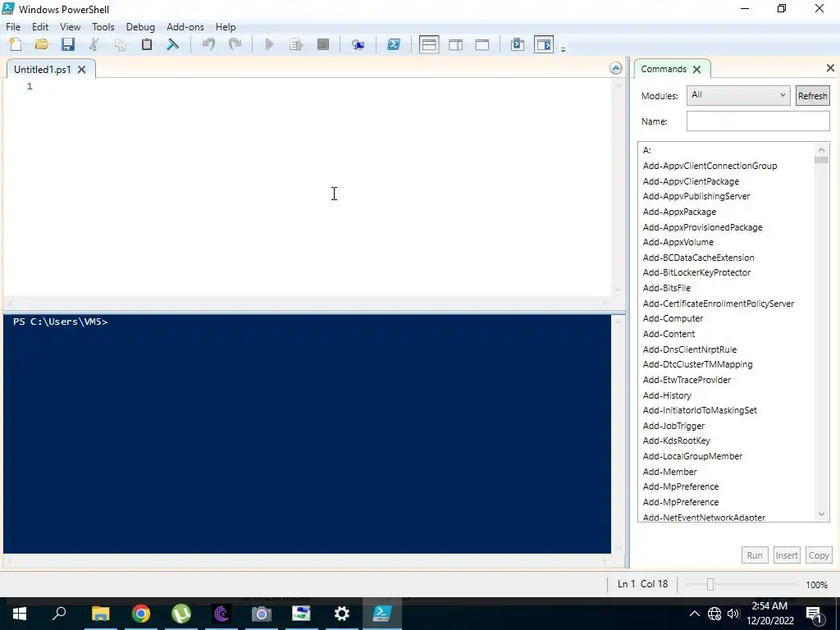Cut selection with scissors icon

94,44
